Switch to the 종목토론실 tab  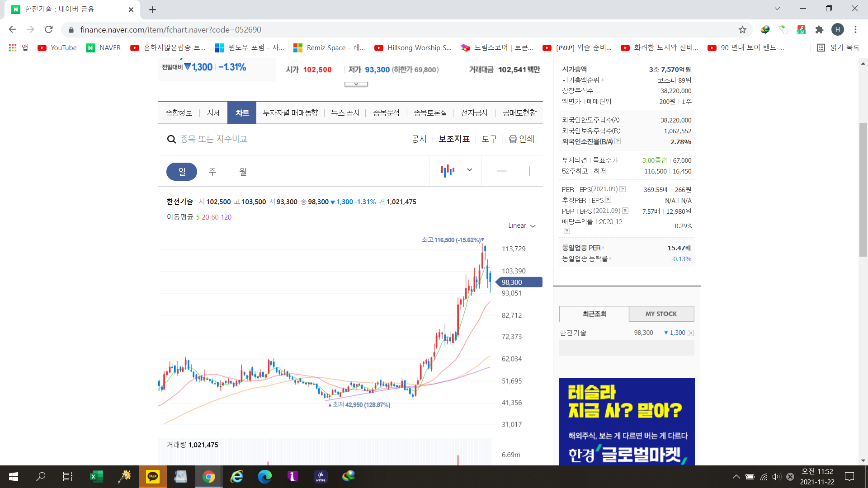pos(430,113)
